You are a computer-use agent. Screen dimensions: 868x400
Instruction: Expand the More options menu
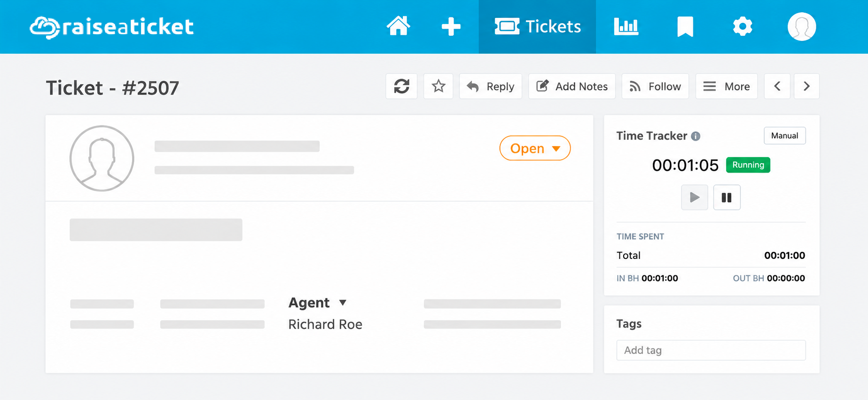[x=727, y=86]
